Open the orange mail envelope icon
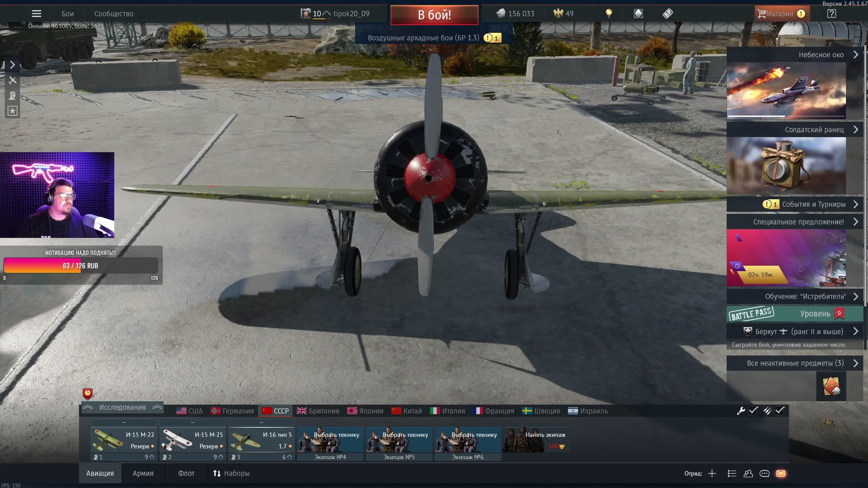The height and width of the screenshot is (488, 868). 781,473
